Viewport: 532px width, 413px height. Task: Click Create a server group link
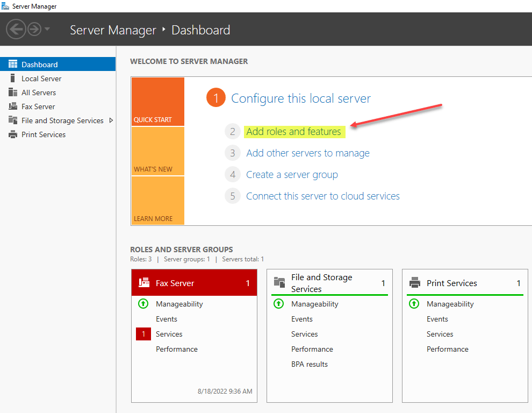point(292,175)
